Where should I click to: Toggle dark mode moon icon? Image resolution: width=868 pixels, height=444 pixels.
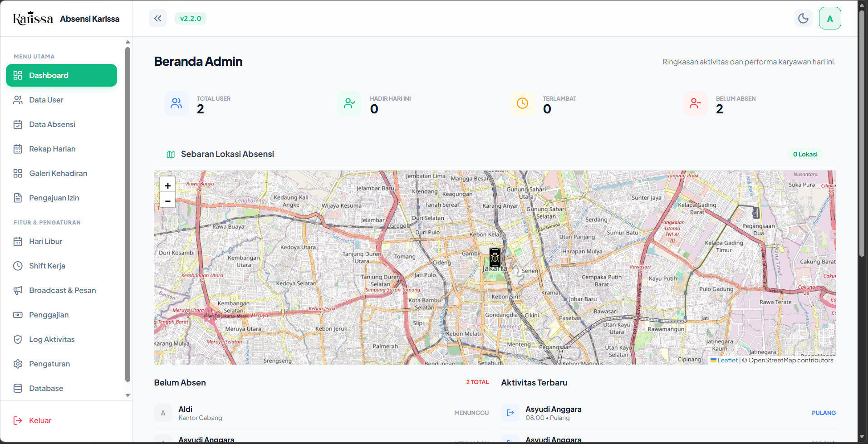(803, 19)
